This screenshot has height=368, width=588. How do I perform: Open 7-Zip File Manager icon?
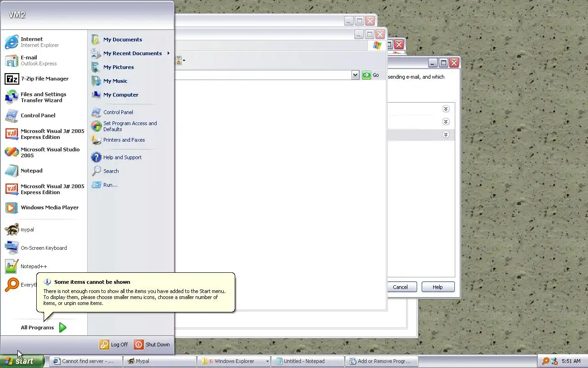11,79
